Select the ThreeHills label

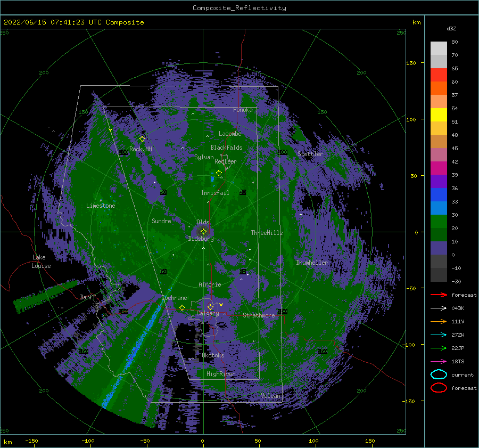(267, 233)
